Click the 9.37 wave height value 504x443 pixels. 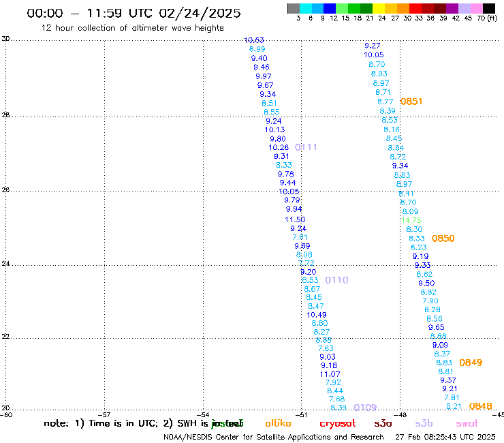coord(448,380)
